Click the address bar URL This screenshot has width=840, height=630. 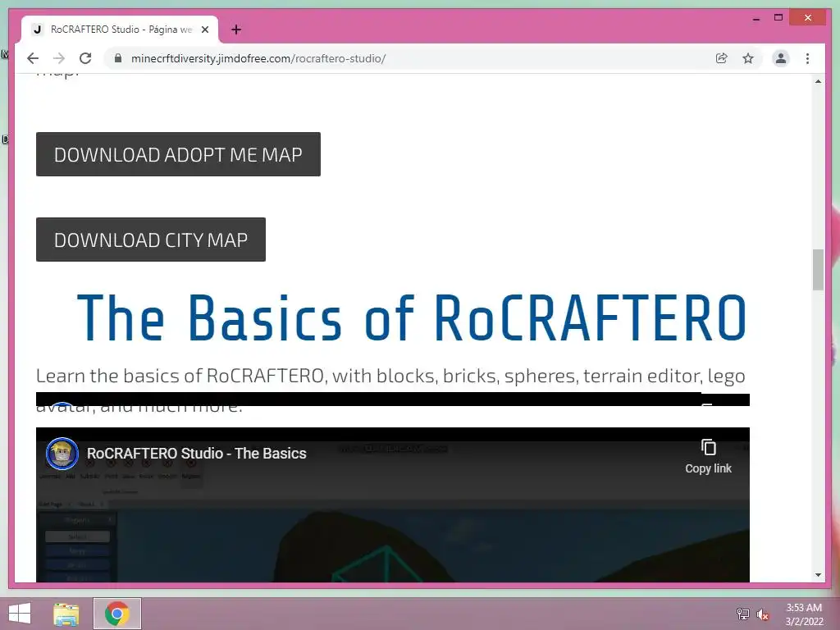tap(258, 58)
